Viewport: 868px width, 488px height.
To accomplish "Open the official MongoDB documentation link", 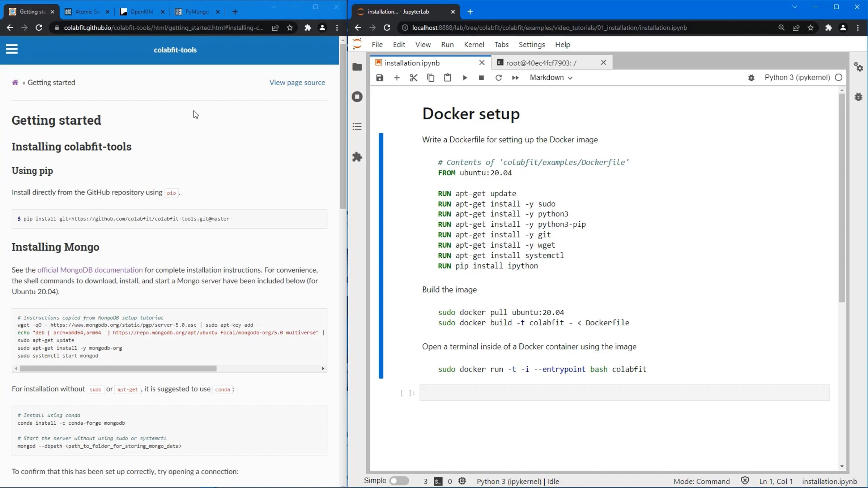I will coord(90,270).
